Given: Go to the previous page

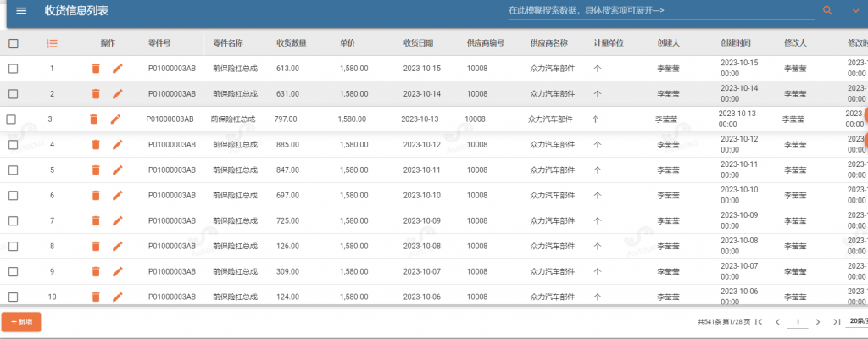Looking at the screenshot, I should 778,322.
